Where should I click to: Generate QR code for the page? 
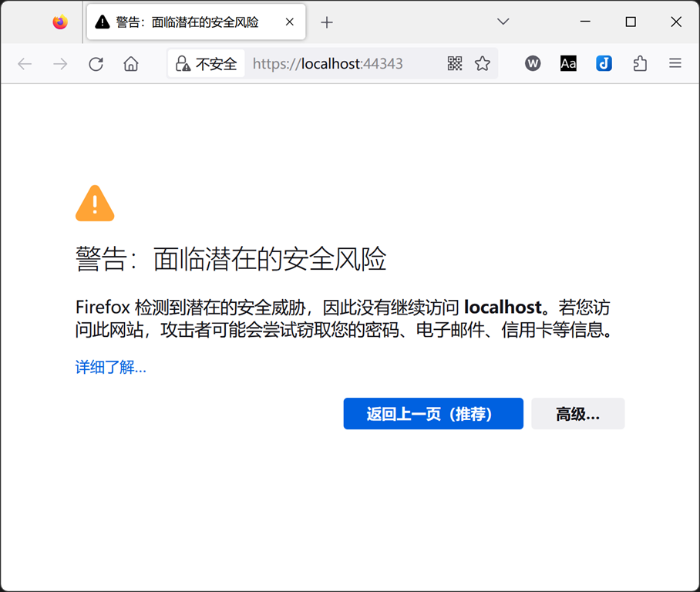pyautogui.click(x=455, y=63)
